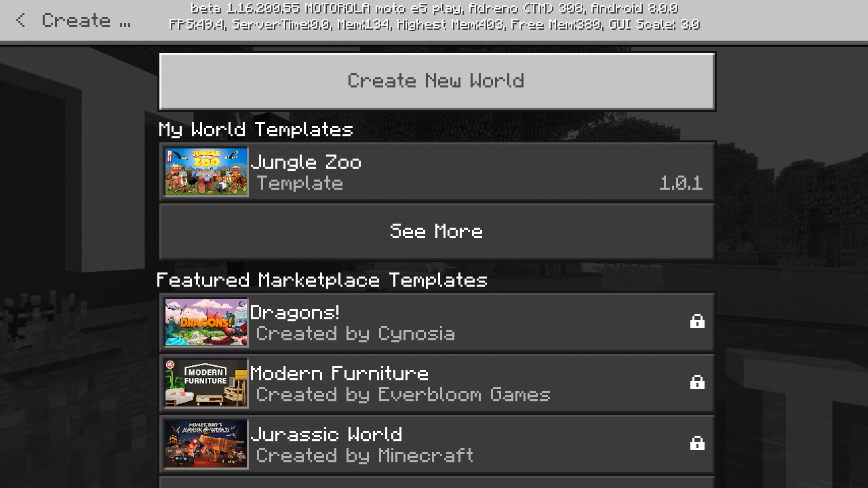Image resolution: width=868 pixels, height=488 pixels.
Task: Click the Create New World button
Action: (x=437, y=81)
